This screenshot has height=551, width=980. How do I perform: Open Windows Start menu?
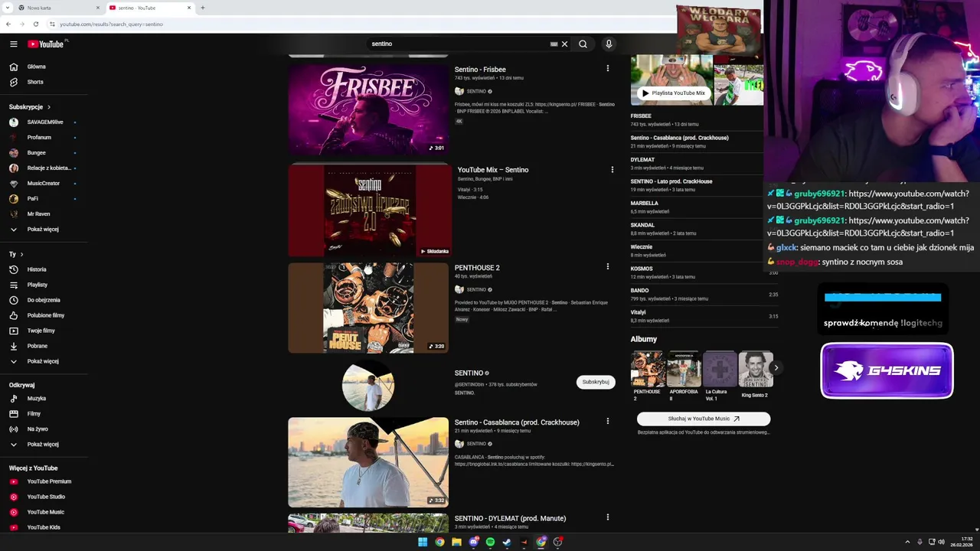[x=423, y=542]
